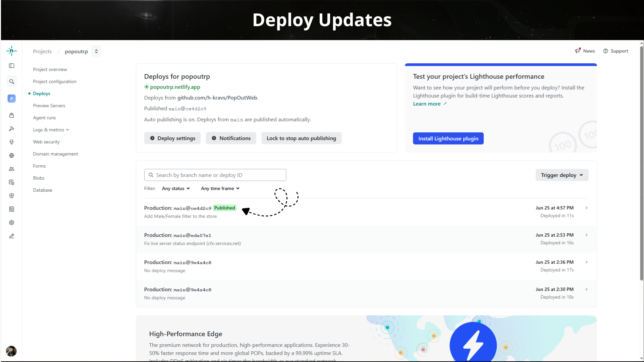Open the Any time frame filter
This screenshot has width=644, height=362.
(220, 188)
